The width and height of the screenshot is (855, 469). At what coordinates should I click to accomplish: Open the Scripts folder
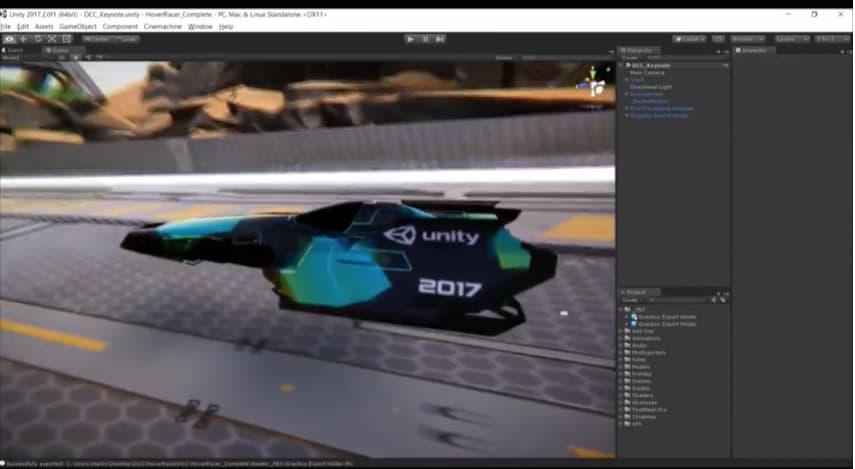click(637, 388)
